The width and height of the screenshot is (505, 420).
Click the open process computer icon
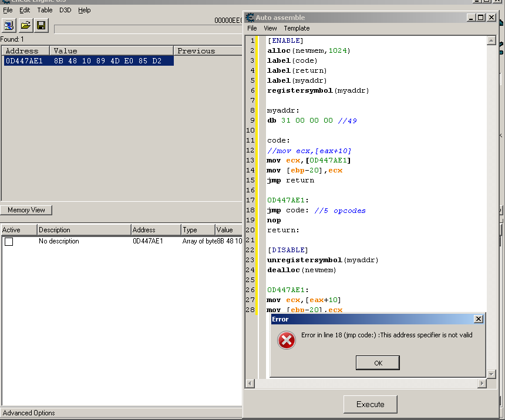point(9,25)
